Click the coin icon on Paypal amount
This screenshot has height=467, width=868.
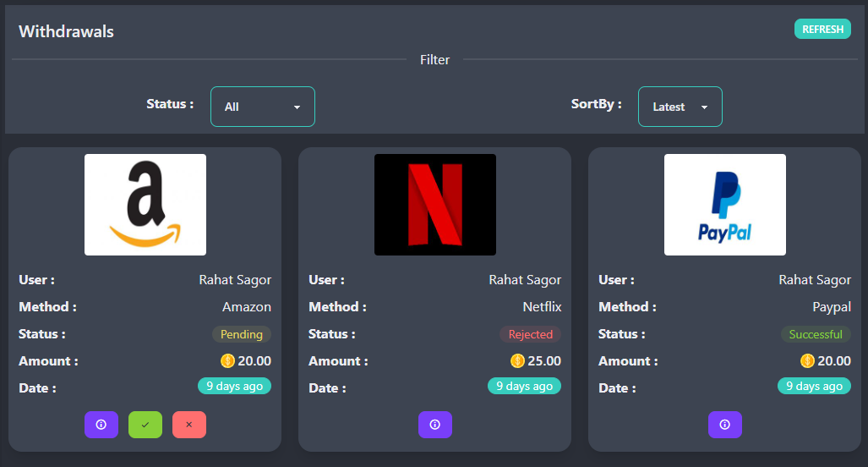coord(807,361)
